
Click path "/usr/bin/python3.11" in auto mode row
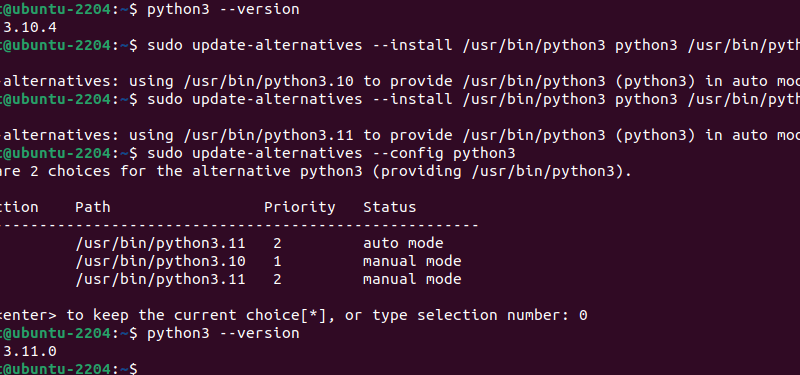tap(161, 243)
